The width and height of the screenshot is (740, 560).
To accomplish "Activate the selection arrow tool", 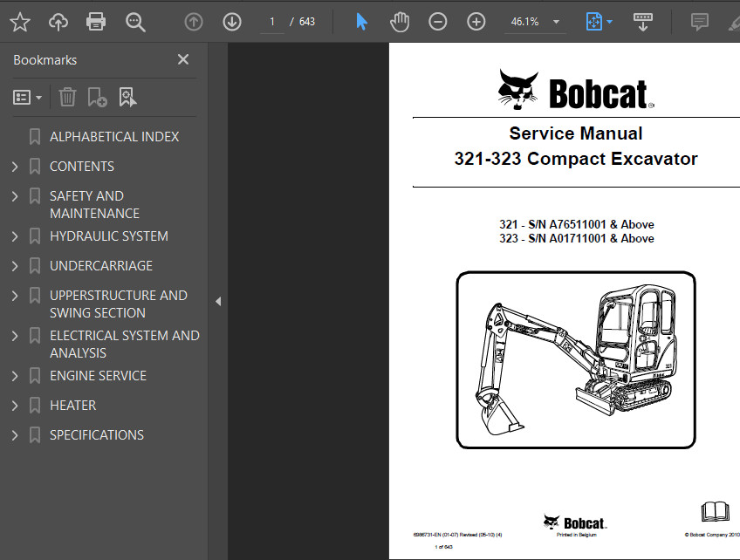I will point(361,22).
